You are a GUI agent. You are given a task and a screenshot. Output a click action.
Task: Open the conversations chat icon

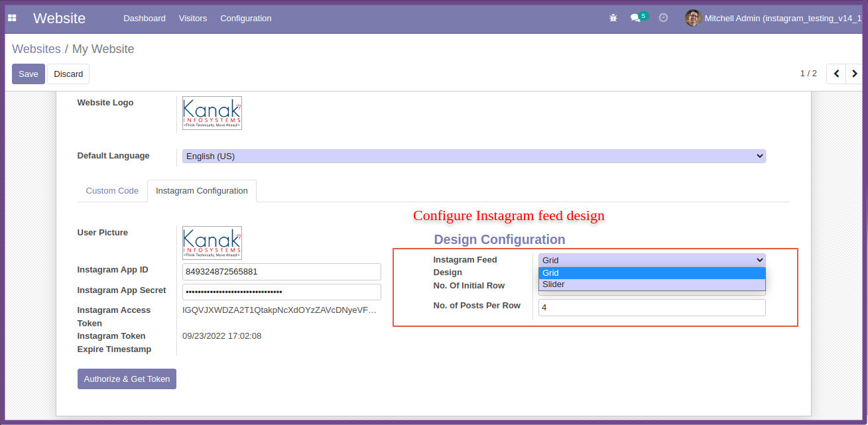pos(636,18)
